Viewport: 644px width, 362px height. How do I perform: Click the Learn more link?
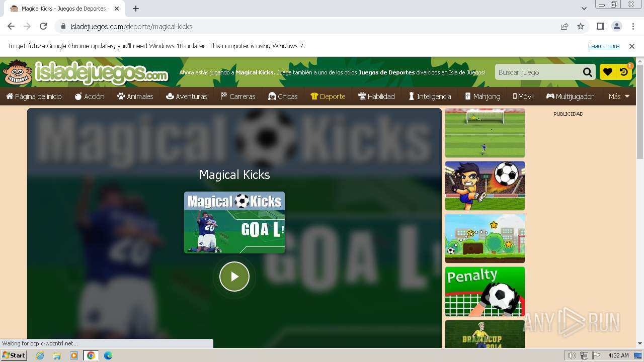pos(604,46)
